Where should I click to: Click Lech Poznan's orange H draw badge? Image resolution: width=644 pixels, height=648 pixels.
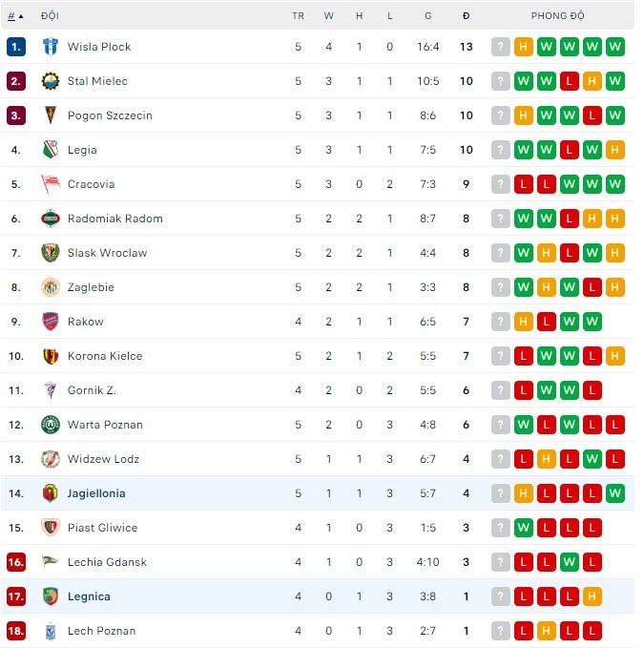point(547,631)
